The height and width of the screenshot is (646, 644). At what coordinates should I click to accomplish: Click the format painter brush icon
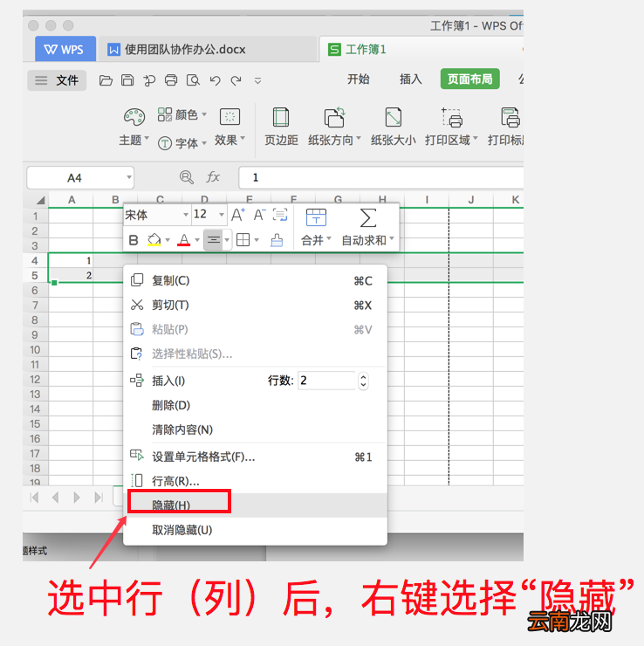(x=277, y=240)
